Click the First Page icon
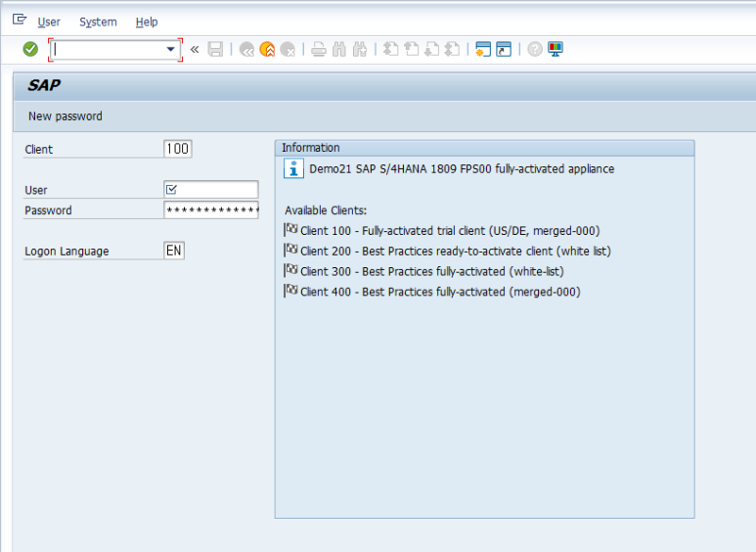This screenshot has width=756, height=552. tap(390, 49)
